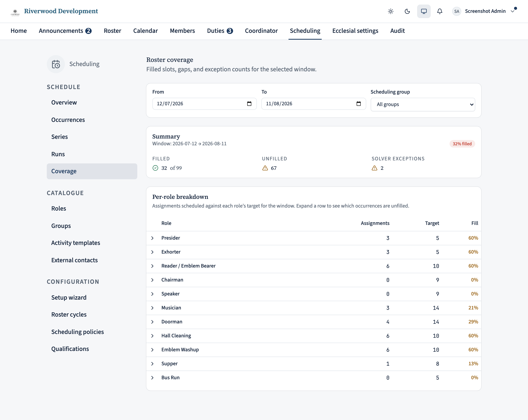
Task: Click the From date input field
Action: [204, 104]
